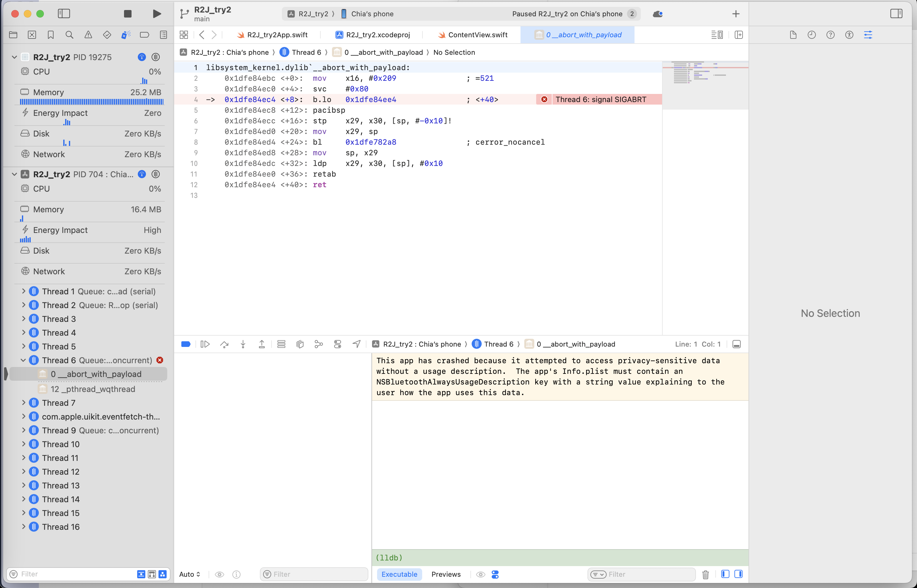
Task: Clear the console with trash icon
Action: tap(705, 574)
